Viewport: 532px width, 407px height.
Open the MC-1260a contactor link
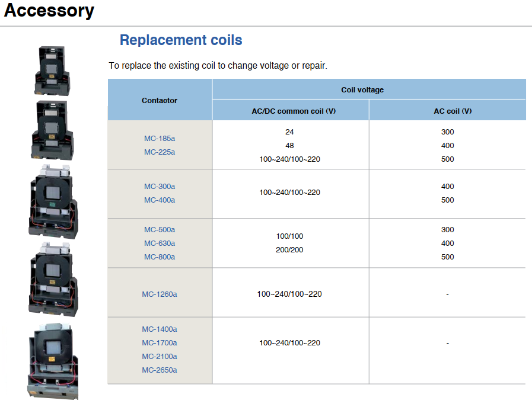[x=160, y=294]
